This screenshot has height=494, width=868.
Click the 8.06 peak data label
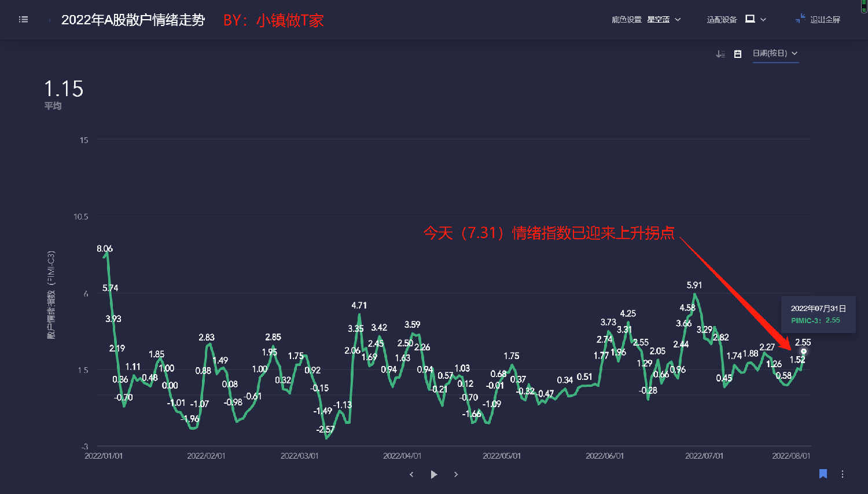[x=105, y=249]
